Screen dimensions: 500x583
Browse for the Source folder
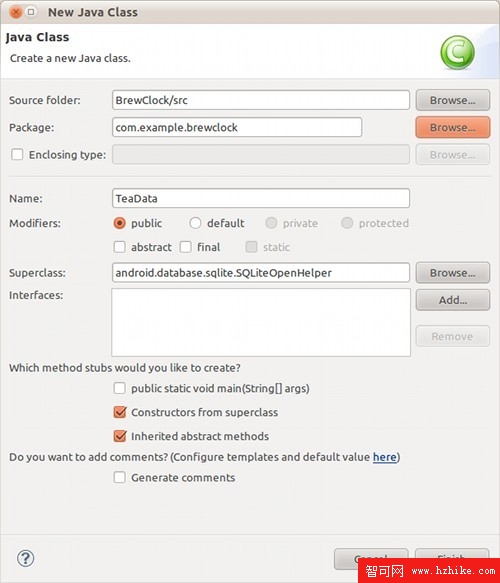tap(452, 100)
